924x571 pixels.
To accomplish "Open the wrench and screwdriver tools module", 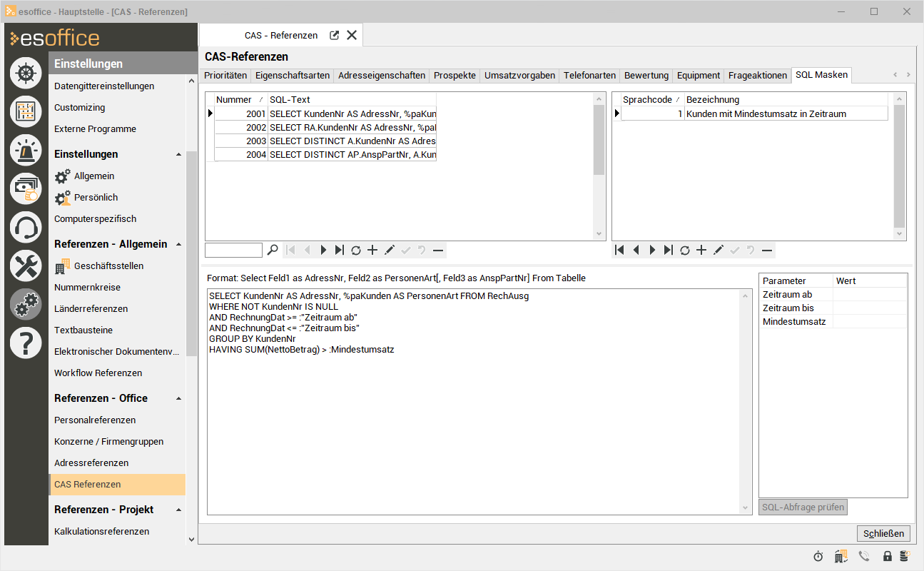I will [26, 266].
